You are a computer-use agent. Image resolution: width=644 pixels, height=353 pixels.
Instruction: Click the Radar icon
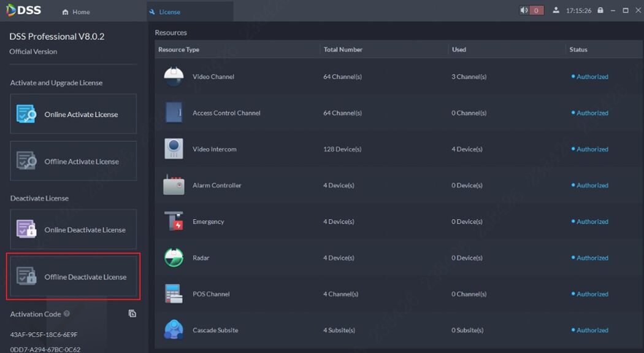coord(174,258)
